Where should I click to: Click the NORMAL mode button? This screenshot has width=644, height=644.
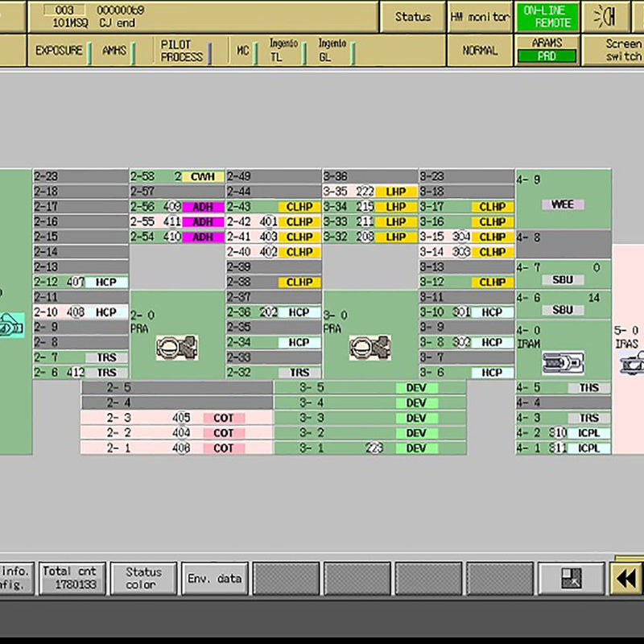(x=480, y=51)
